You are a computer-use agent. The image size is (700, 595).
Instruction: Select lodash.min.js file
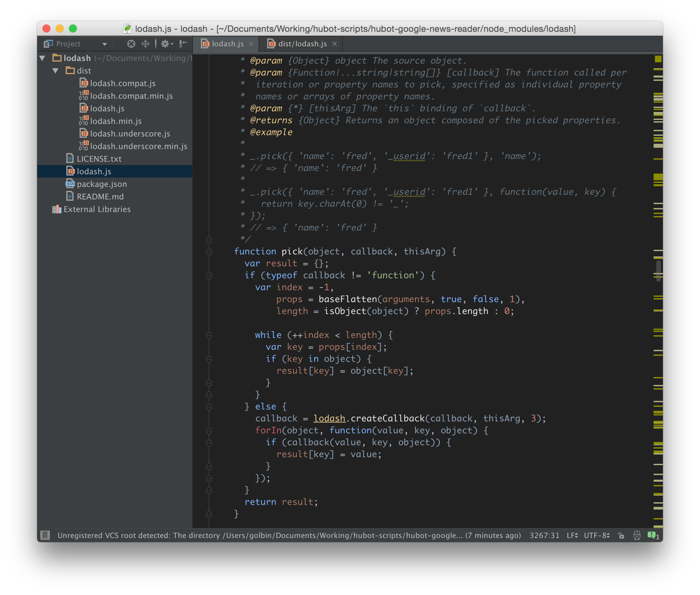116,121
